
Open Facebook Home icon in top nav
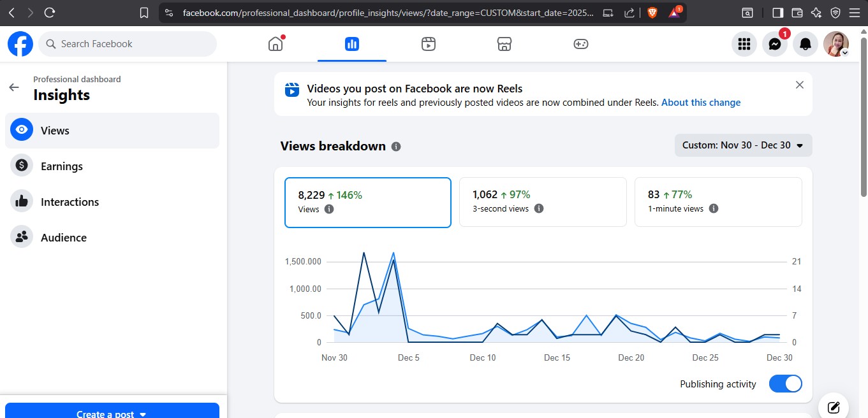tap(276, 44)
